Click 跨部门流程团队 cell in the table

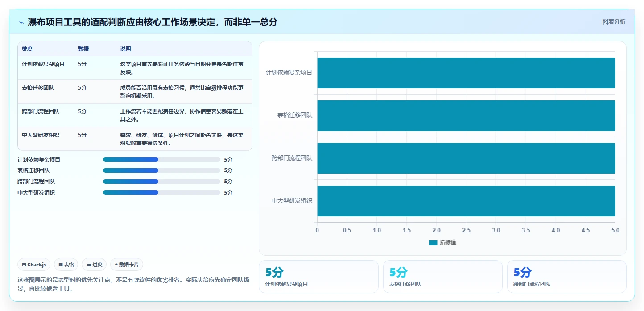(x=41, y=112)
